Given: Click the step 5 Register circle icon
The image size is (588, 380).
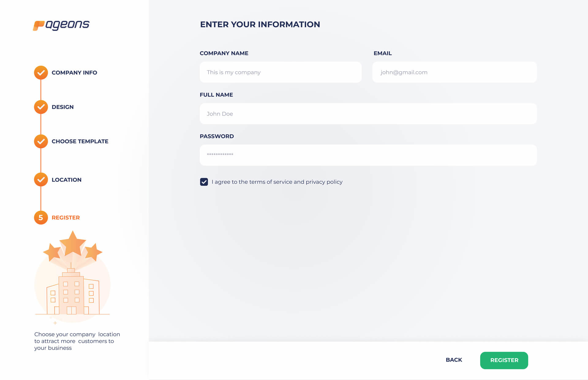Looking at the screenshot, I should pyautogui.click(x=41, y=217).
